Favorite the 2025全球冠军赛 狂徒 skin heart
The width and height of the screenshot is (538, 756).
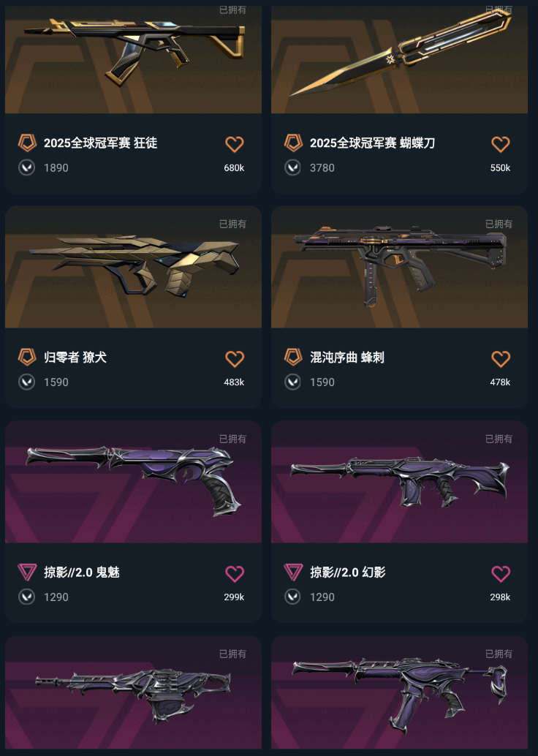[x=235, y=144]
